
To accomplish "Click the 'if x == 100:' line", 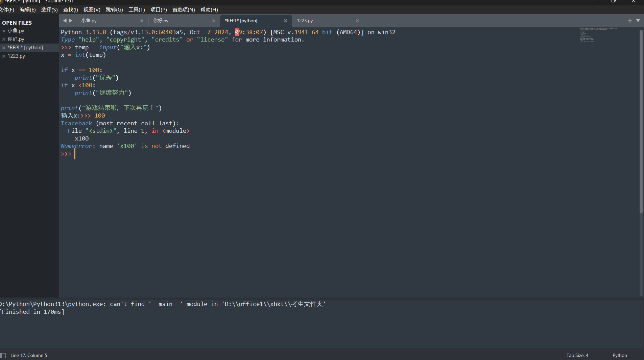I will pyautogui.click(x=81, y=70).
